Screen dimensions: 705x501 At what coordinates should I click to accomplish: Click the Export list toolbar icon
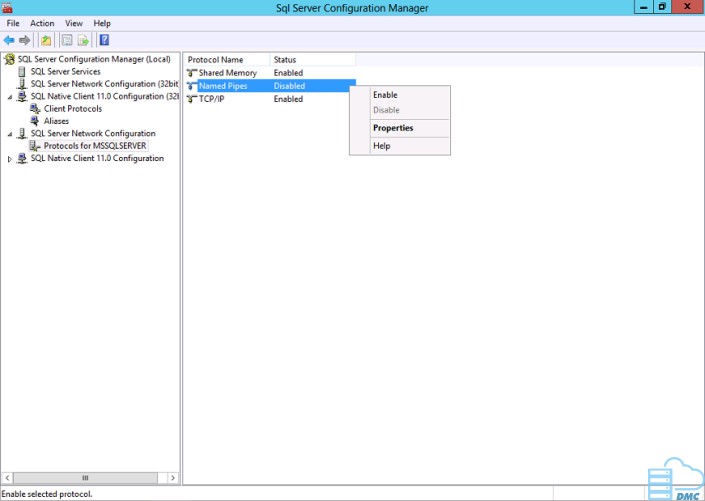83,40
